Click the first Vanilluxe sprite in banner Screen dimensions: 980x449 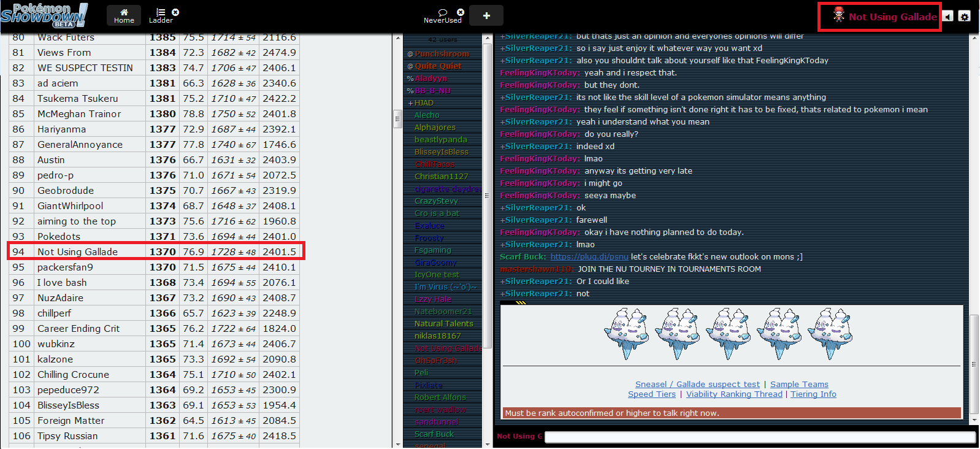[x=626, y=334]
